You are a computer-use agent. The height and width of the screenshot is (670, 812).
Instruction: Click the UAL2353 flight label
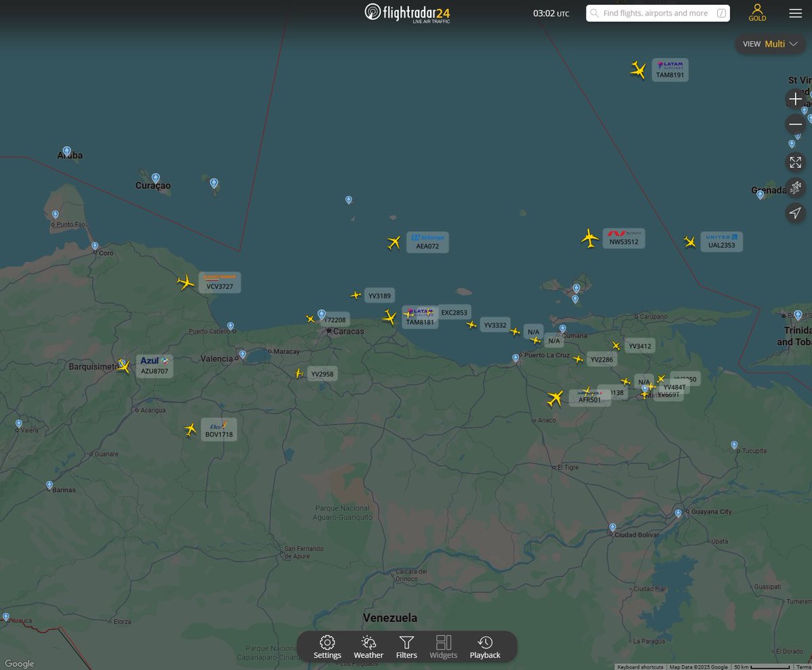coord(721,242)
